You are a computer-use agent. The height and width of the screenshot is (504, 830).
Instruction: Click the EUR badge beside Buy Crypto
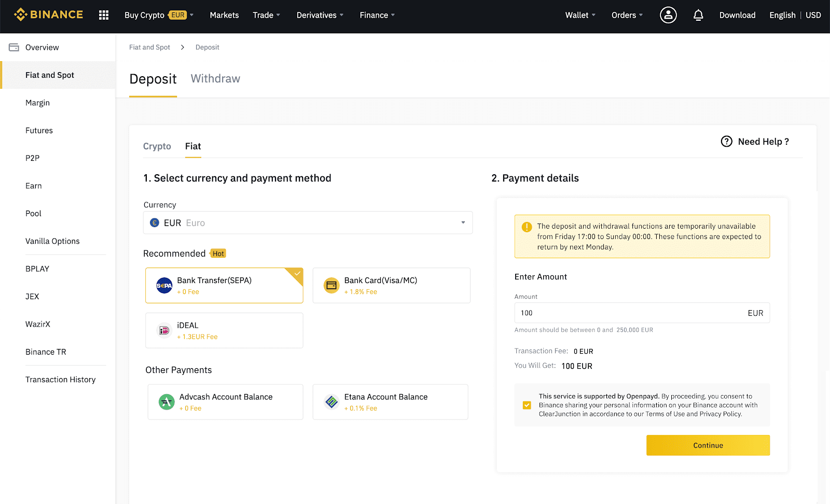tap(178, 15)
